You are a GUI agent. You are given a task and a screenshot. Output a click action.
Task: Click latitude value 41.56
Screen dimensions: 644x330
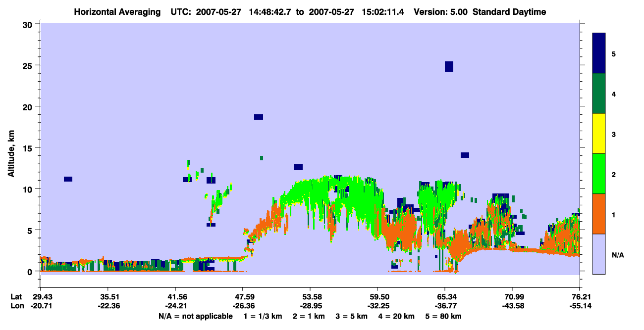[175, 297]
